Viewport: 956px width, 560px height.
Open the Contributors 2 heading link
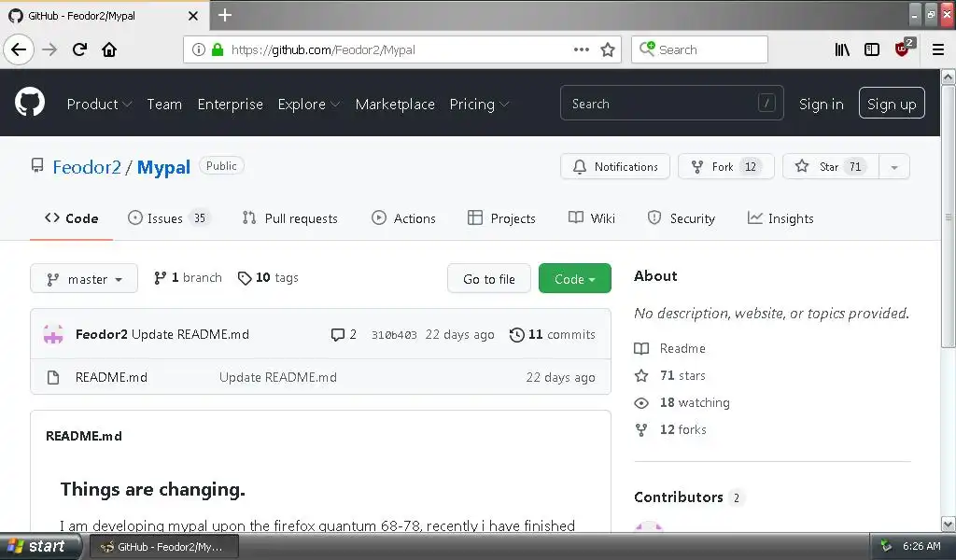[x=688, y=497]
